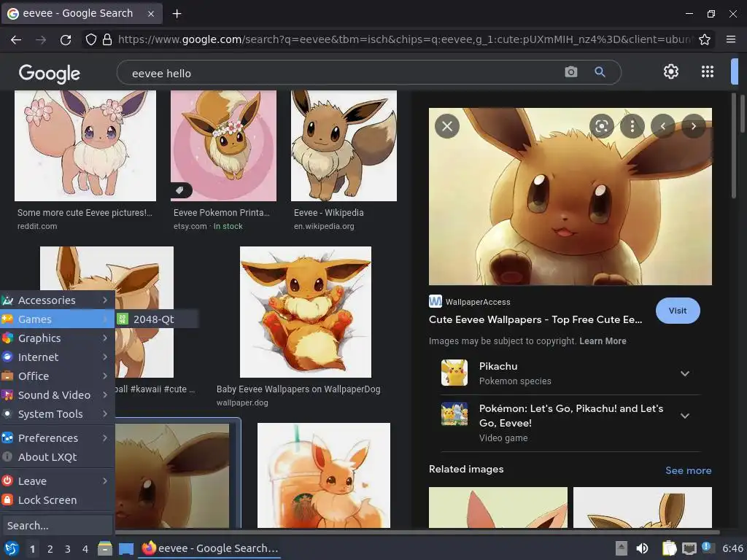747x560 pixels.
Task: Open the Games menu category
Action: [x=57, y=319]
